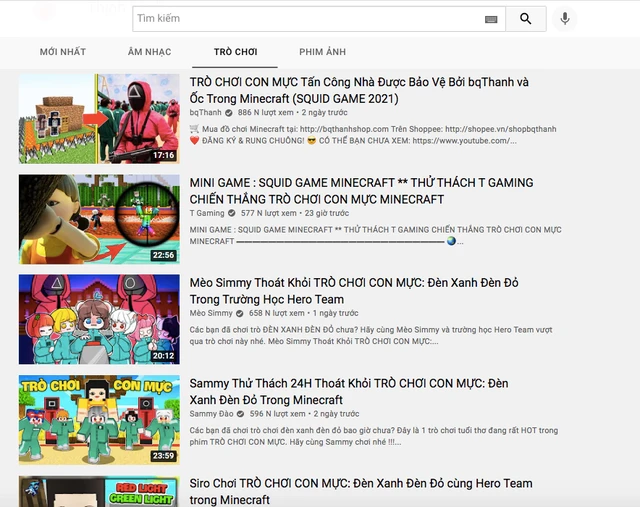This screenshot has width=640, height=507.
Task: Open the on-screen keyboard icon in search box
Action: click(491, 19)
